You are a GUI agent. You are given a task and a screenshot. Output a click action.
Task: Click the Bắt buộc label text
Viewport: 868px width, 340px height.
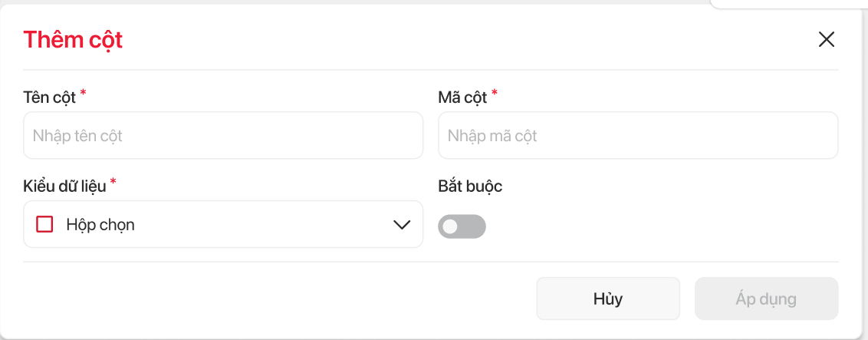pyautogui.click(x=470, y=186)
